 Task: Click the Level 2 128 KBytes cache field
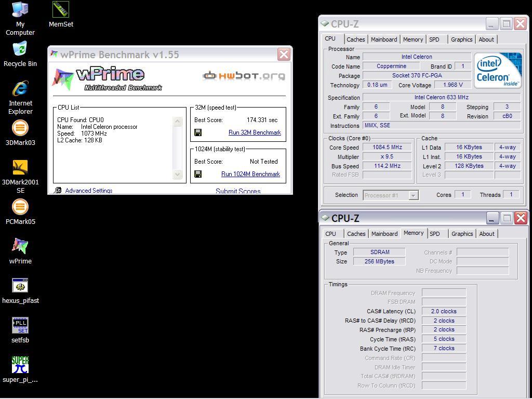[469, 166]
